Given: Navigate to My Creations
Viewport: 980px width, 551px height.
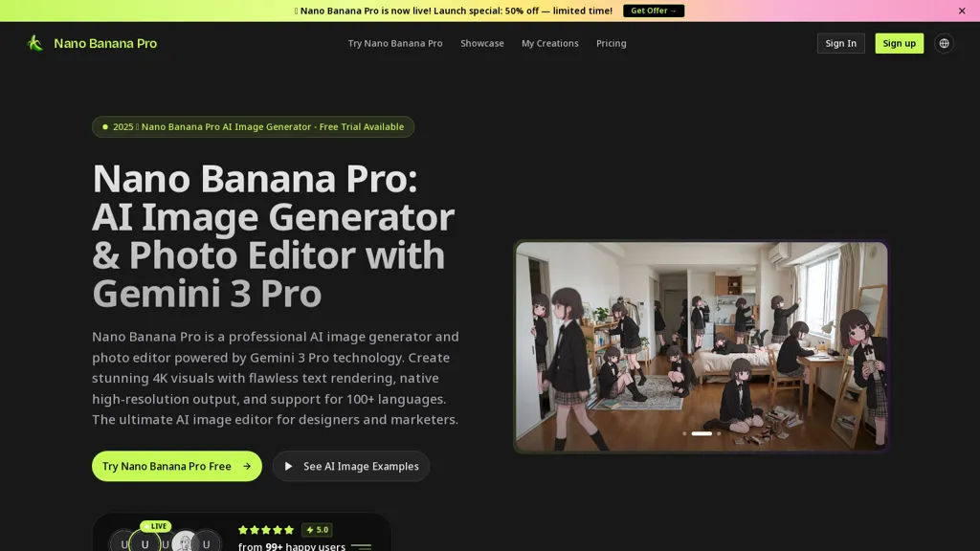Looking at the screenshot, I should pyautogui.click(x=550, y=43).
